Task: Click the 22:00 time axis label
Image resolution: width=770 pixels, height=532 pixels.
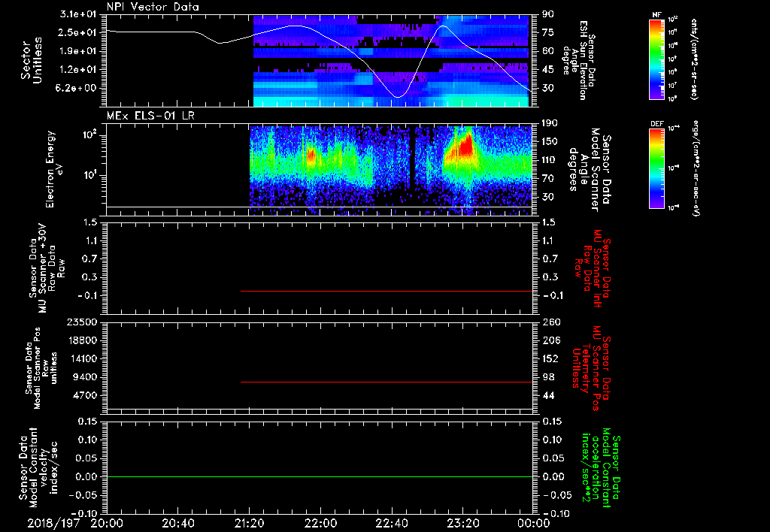Action: point(320,524)
